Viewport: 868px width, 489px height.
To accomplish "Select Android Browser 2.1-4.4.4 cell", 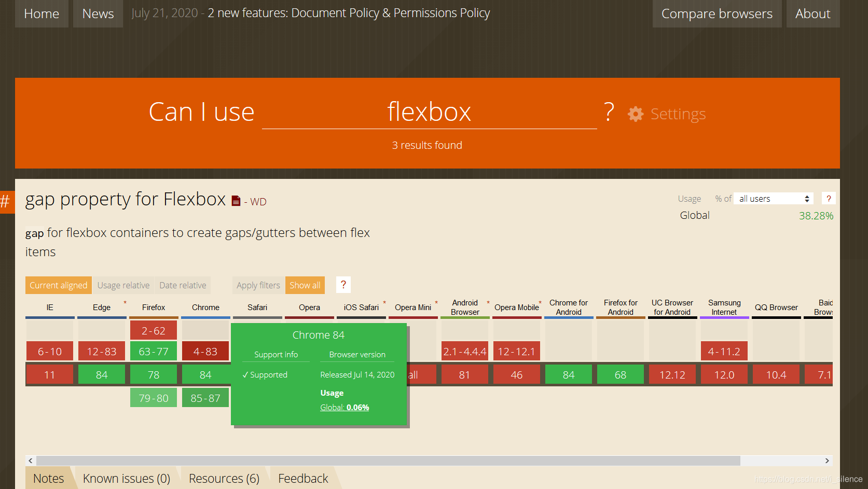I will click(465, 351).
